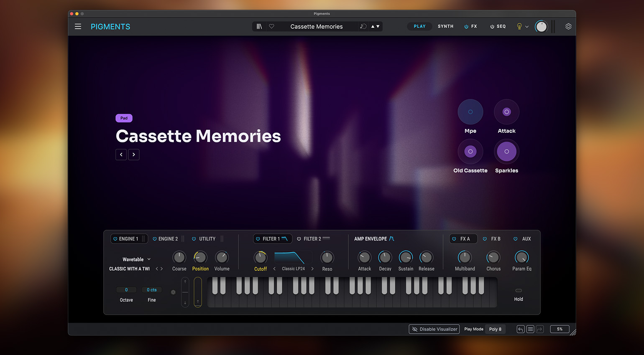Toggle the Engine 2 power button
The image size is (644, 355).
[155, 239]
